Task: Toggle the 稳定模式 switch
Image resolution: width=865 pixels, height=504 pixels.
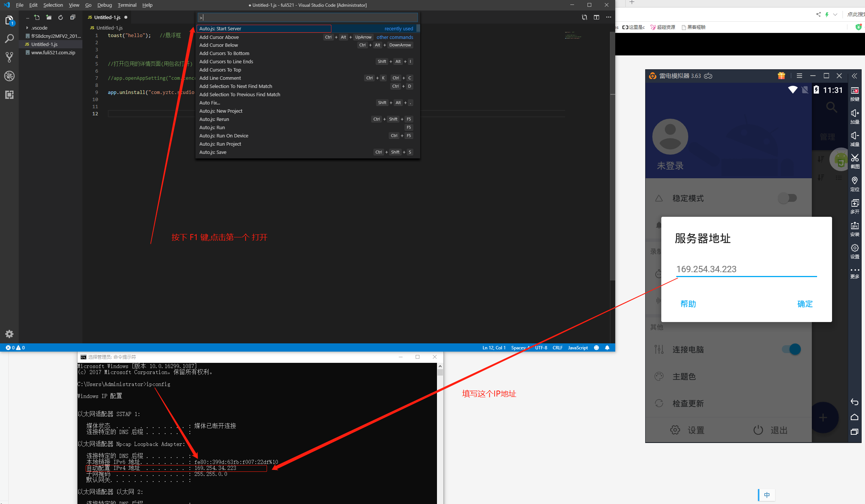Action: pos(787,198)
